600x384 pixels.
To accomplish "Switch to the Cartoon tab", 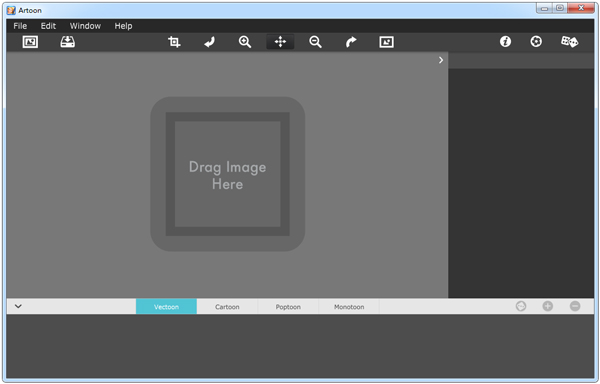I will [227, 307].
